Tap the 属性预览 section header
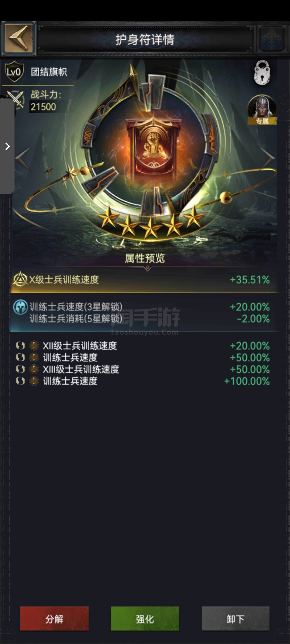The width and height of the screenshot is (290, 644). click(x=145, y=258)
